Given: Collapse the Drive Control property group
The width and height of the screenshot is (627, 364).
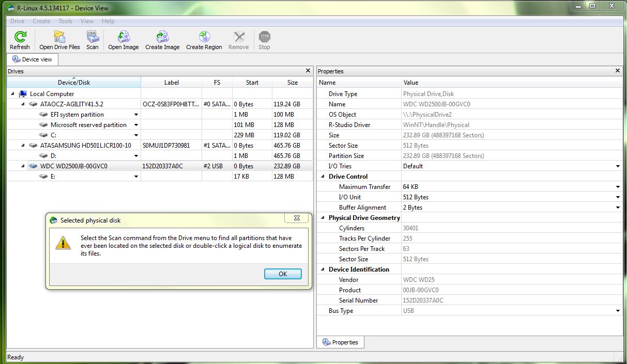Looking at the screenshot, I should pos(323,177).
